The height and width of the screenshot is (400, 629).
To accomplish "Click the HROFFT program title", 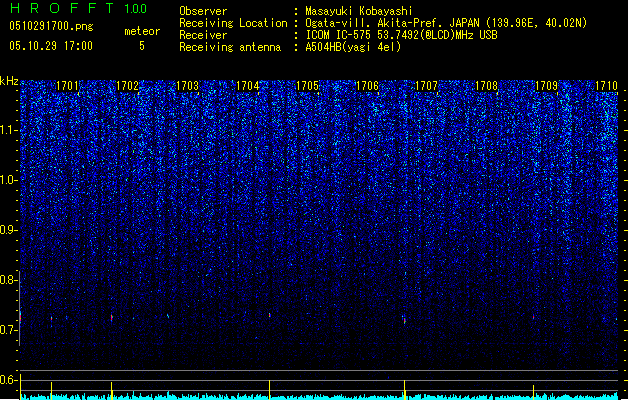I will (x=61, y=8).
